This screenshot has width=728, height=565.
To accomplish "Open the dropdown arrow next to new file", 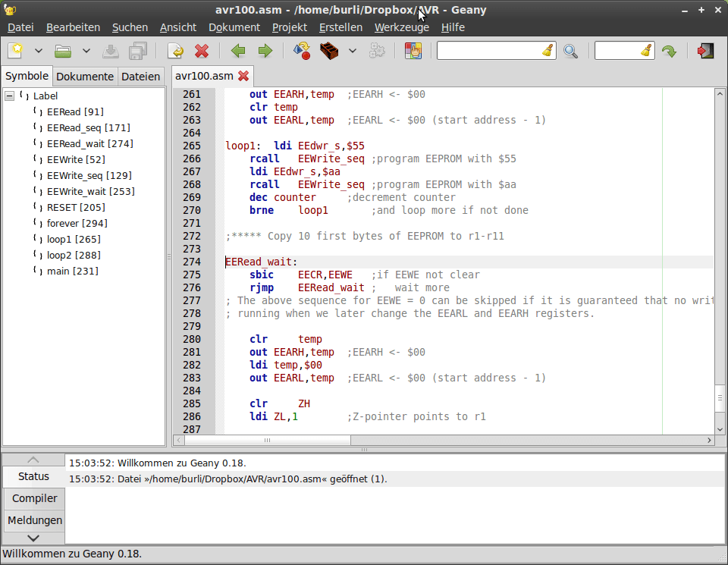I will click(x=39, y=51).
